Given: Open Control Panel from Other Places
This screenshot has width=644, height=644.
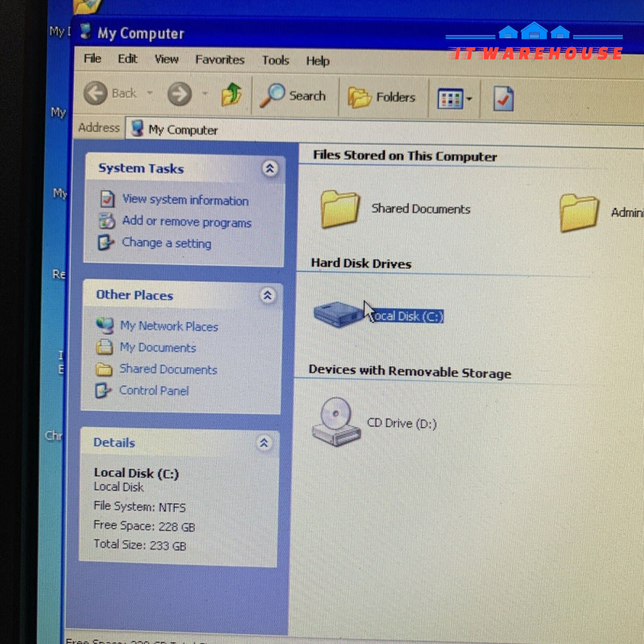Looking at the screenshot, I should click(154, 390).
